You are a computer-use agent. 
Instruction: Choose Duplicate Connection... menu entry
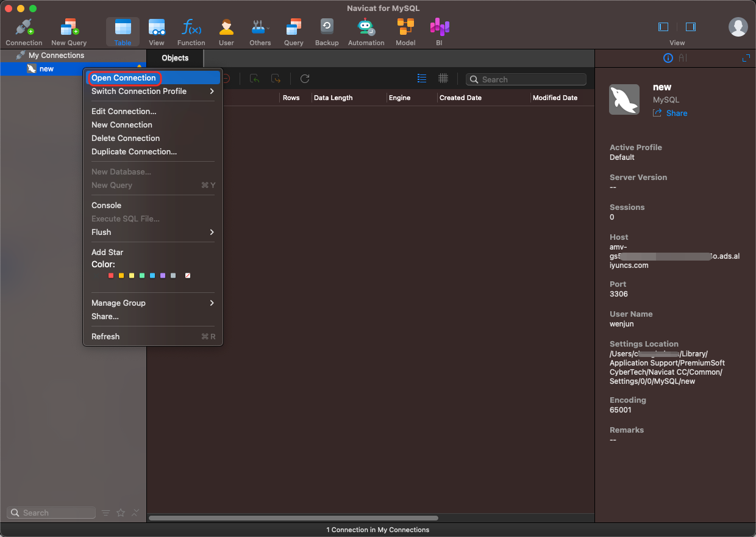coord(153,151)
